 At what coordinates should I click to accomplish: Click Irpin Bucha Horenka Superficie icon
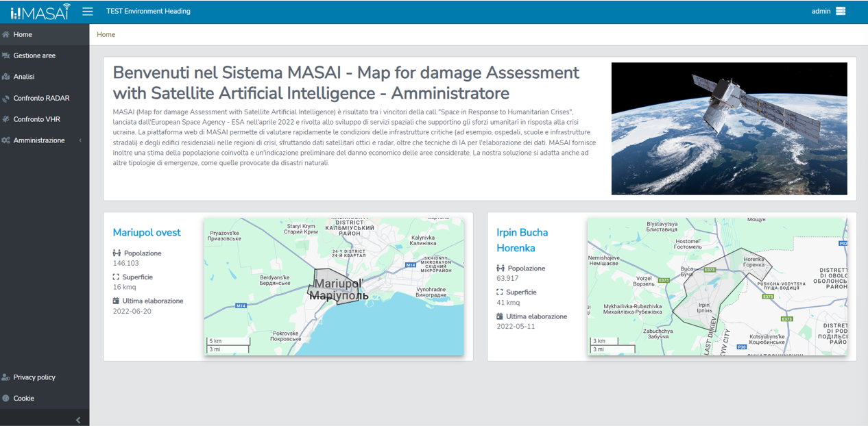tap(501, 292)
